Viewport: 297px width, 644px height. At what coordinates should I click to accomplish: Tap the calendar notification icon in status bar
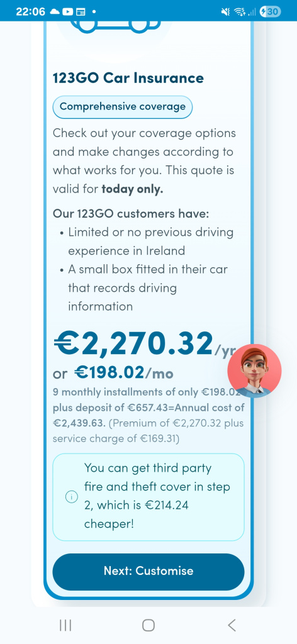[x=80, y=12]
